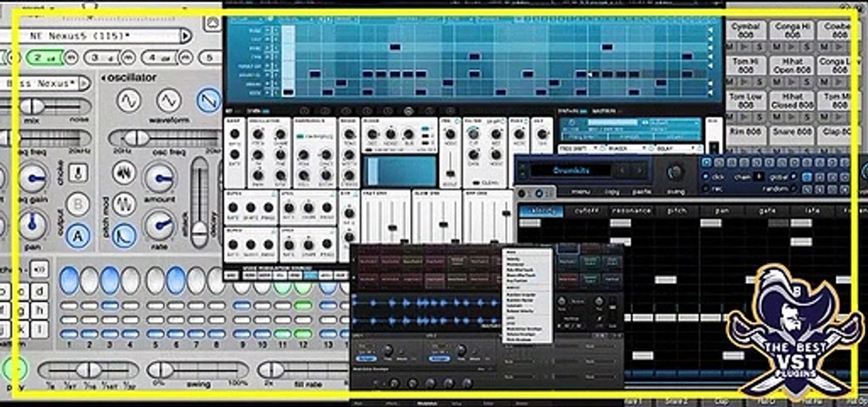Select pattern 3 button in the grey synth
Screen dimensions: 868x407
tap(102, 57)
